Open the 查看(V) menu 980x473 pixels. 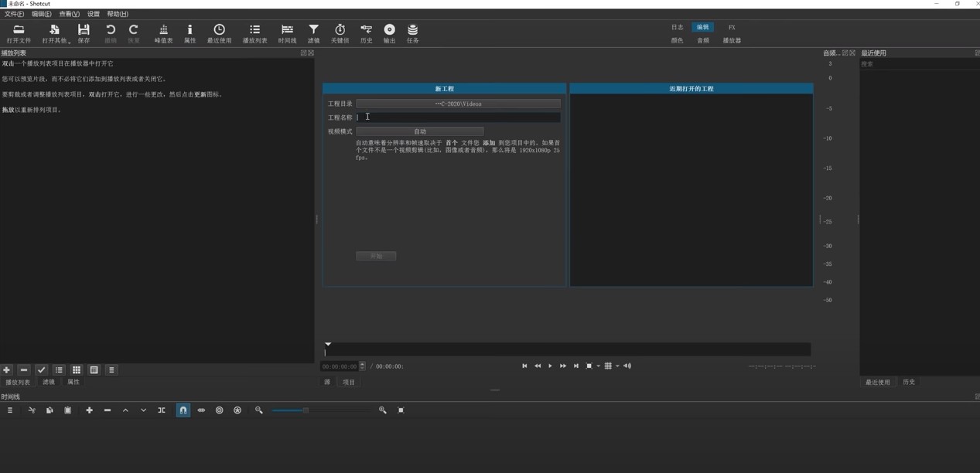(69, 14)
